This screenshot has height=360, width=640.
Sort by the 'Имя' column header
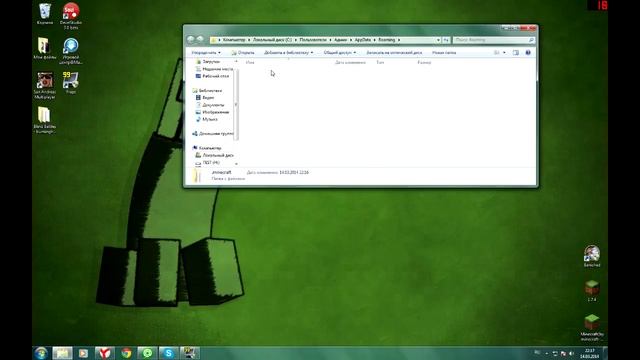250,62
